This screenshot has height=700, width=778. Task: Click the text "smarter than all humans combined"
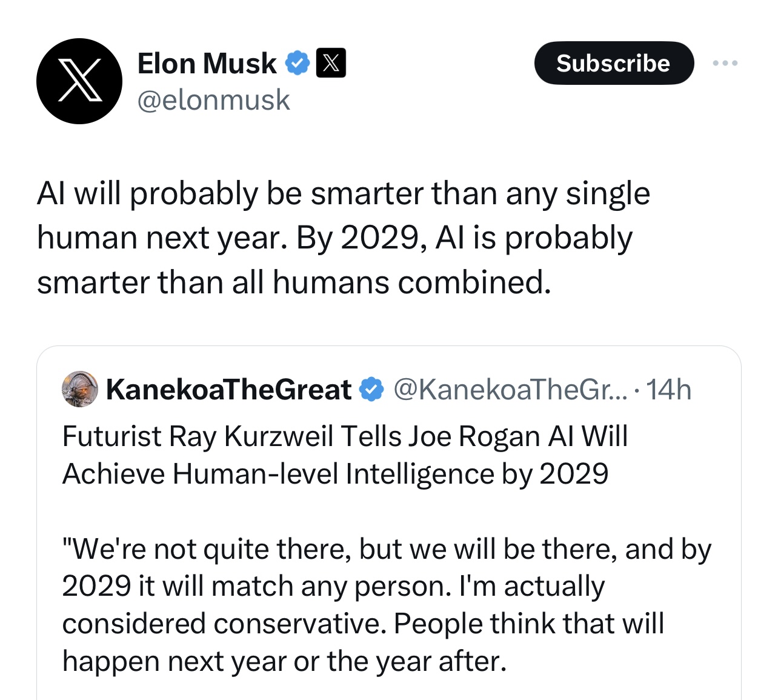coord(294,282)
